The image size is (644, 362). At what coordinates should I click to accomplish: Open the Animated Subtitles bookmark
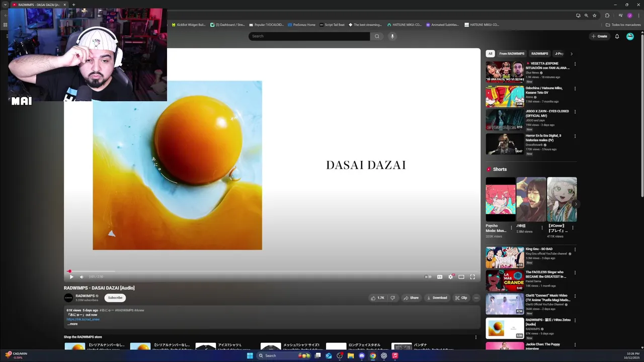[x=442, y=25]
